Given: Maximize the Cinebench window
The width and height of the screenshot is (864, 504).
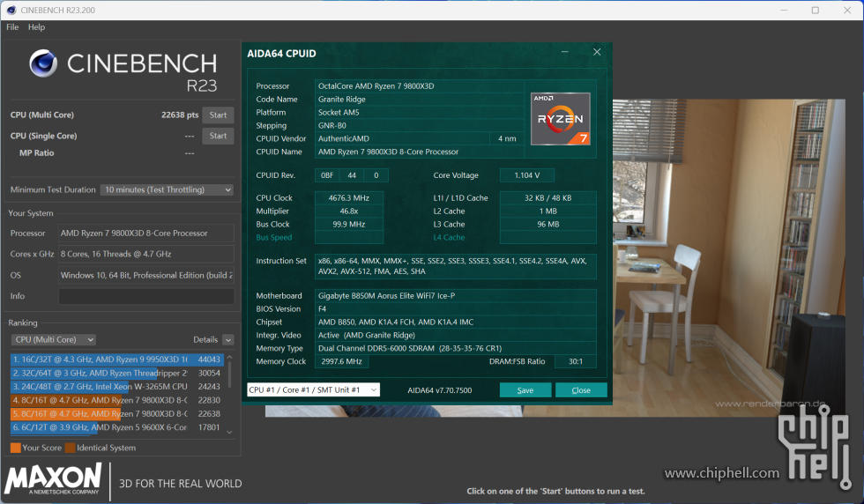Looking at the screenshot, I should [x=816, y=10].
